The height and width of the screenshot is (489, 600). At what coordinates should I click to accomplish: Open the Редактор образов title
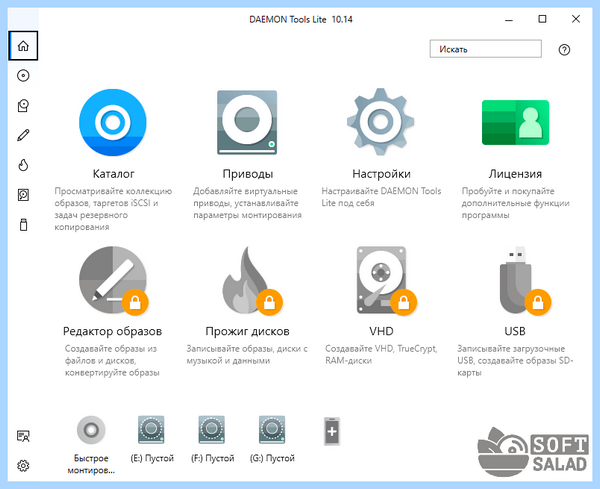pos(112,331)
